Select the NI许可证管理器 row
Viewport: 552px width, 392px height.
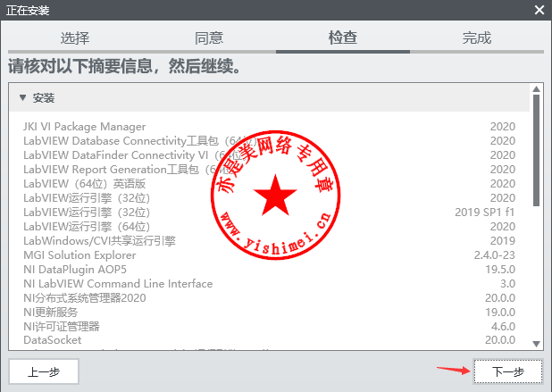[270, 327]
